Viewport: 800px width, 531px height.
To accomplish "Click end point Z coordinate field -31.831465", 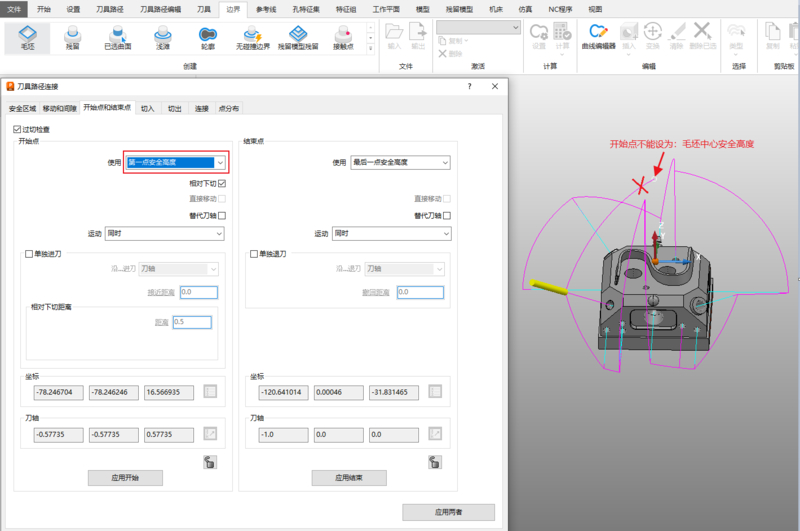I will (x=394, y=392).
